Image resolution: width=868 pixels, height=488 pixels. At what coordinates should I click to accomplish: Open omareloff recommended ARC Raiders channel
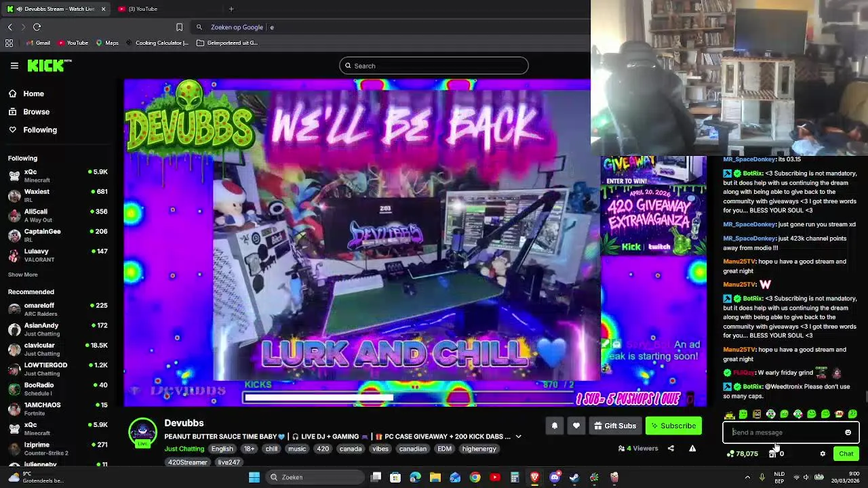58,309
